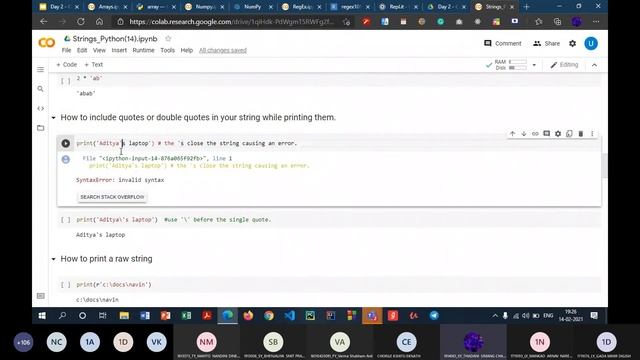Open the Edit menu
Viewport: 640px width, 360px height.
point(82,50)
